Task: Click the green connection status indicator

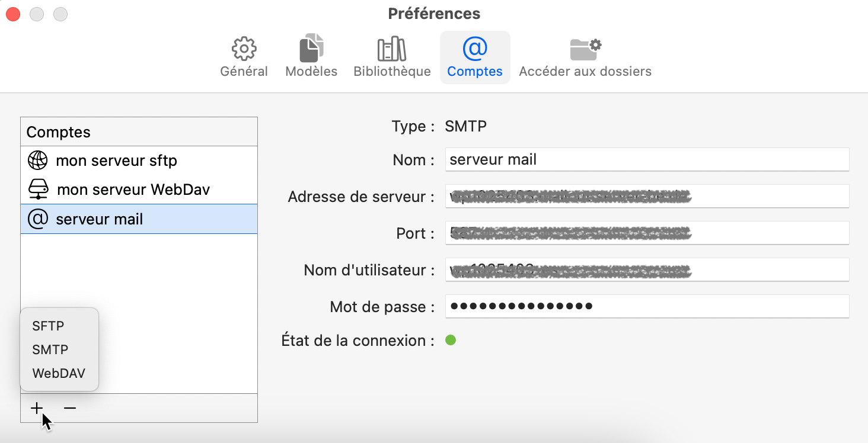Action: (x=451, y=340)
